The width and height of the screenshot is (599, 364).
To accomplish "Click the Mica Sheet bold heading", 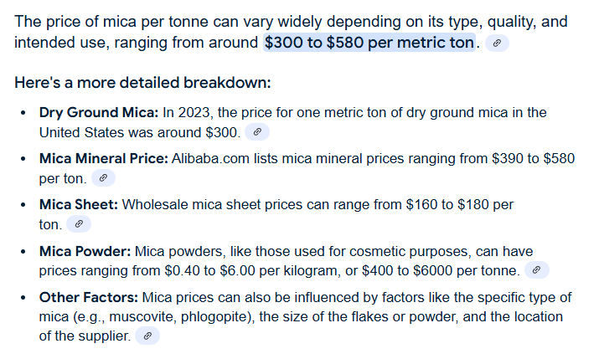I will (x=78, y=204).
